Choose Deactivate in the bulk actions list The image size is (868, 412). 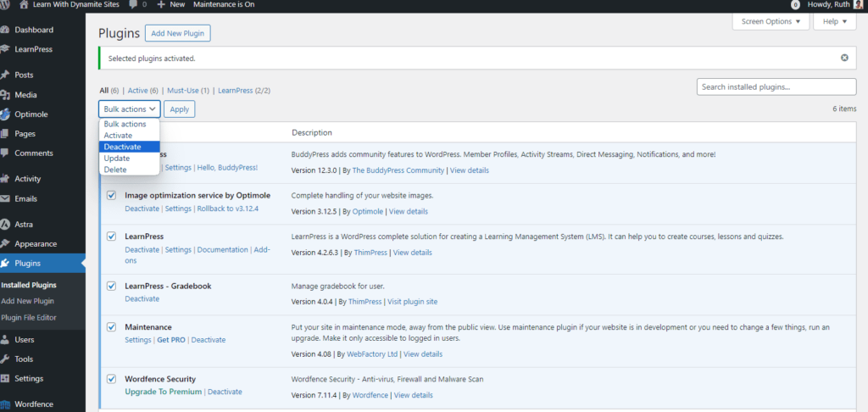(123, 147)
